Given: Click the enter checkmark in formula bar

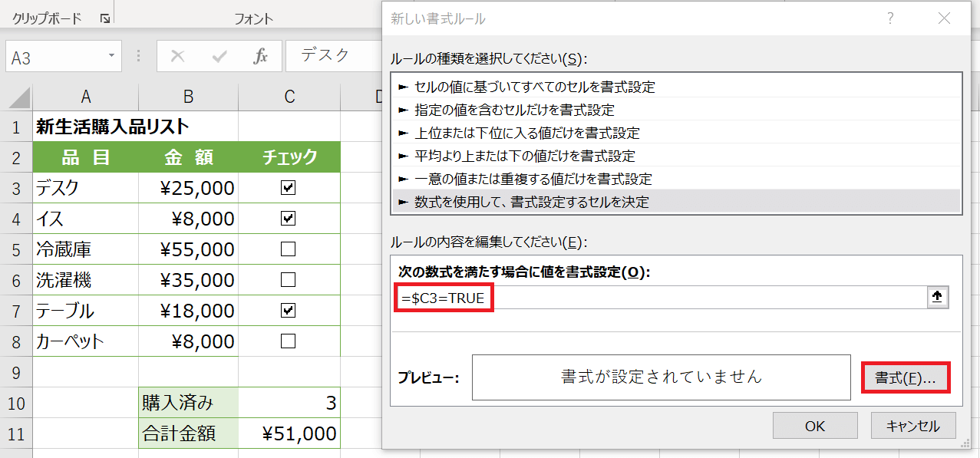Looking at the screenshot, I should pos(219,57).
